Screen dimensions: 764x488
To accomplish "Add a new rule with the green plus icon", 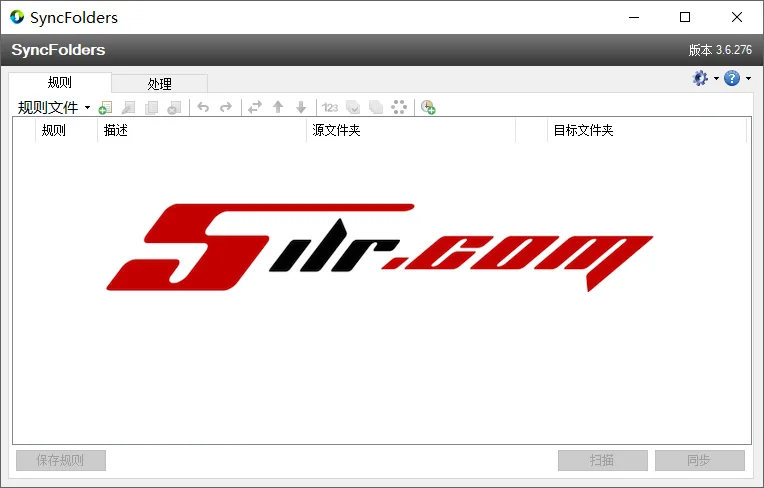I will point(105,107).
